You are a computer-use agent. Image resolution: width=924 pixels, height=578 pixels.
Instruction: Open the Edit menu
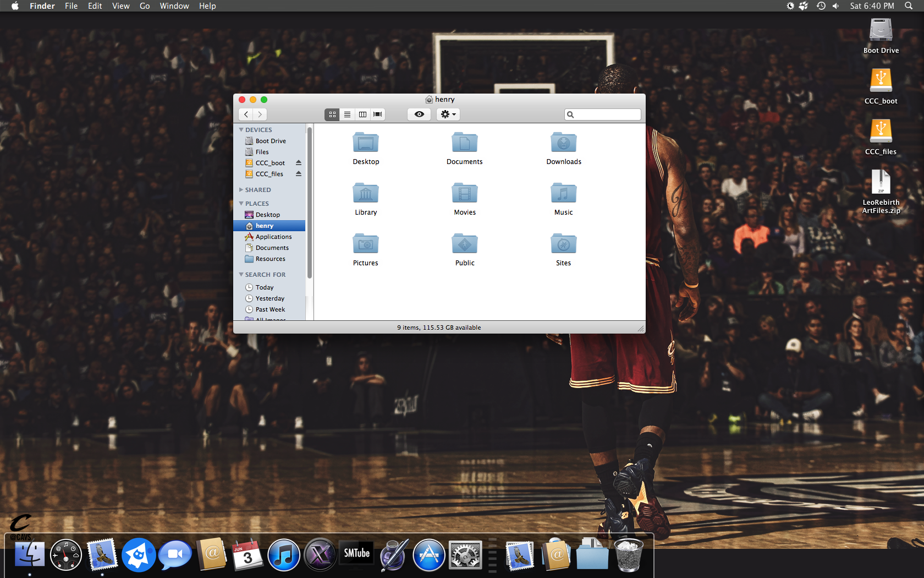[95, 6]
